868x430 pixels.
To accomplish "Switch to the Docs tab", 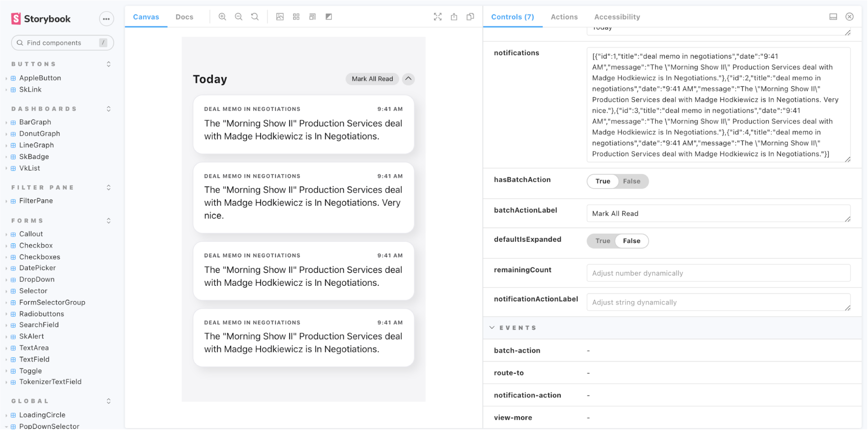I will coord(184,17).
